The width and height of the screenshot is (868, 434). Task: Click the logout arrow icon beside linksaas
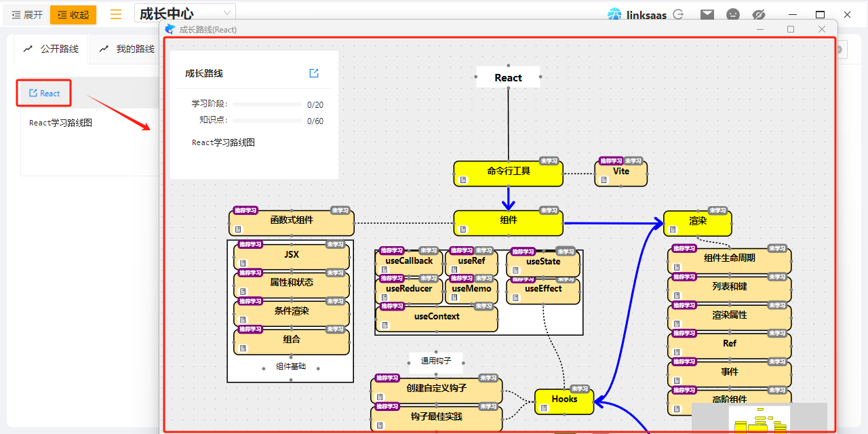coord(678,14)
